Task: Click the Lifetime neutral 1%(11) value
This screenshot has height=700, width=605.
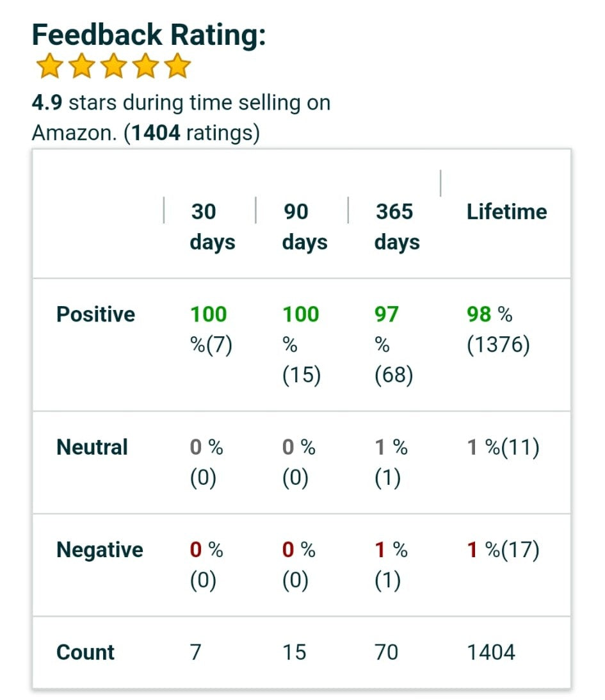Action: [503, 447]
